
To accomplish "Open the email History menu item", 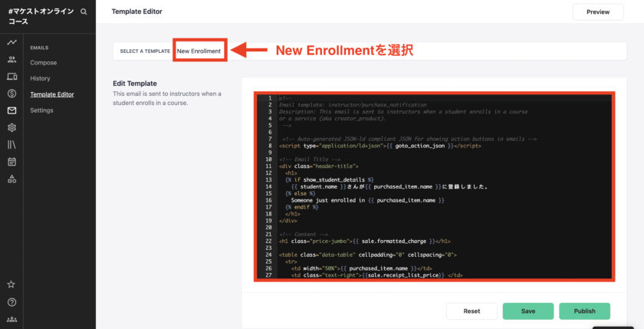I will 40,78.
